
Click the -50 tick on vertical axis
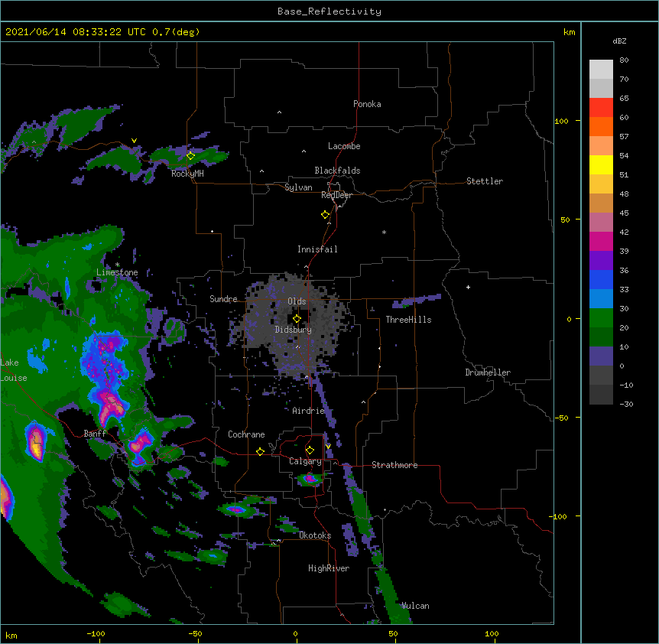point(561,418)
